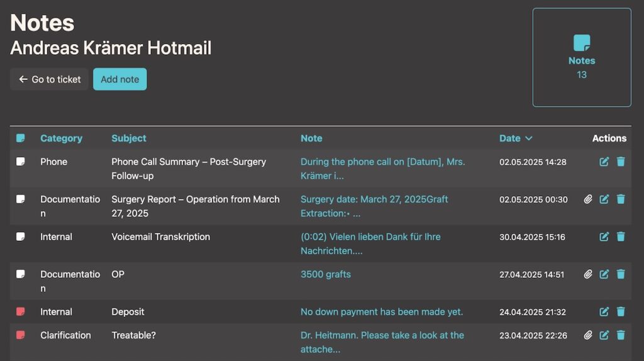Delete the Voicemail Transkription note

pyautogui.click(x=621, y=237)
